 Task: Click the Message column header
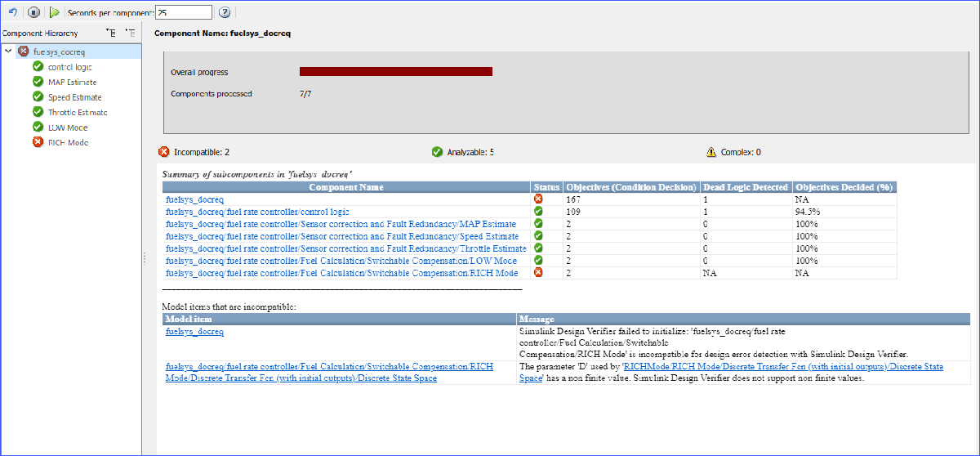(744, 319)
